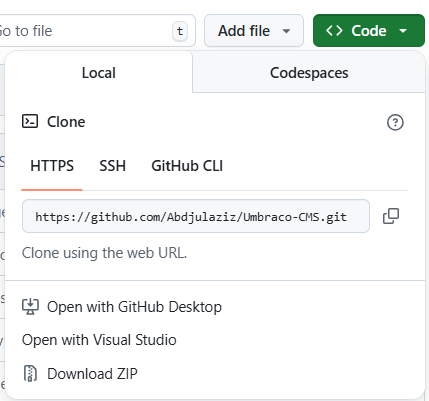Open the Add file menu button
Image resolution: width=429 pixels, height=401 pixels.
click(x=254, y=31)
